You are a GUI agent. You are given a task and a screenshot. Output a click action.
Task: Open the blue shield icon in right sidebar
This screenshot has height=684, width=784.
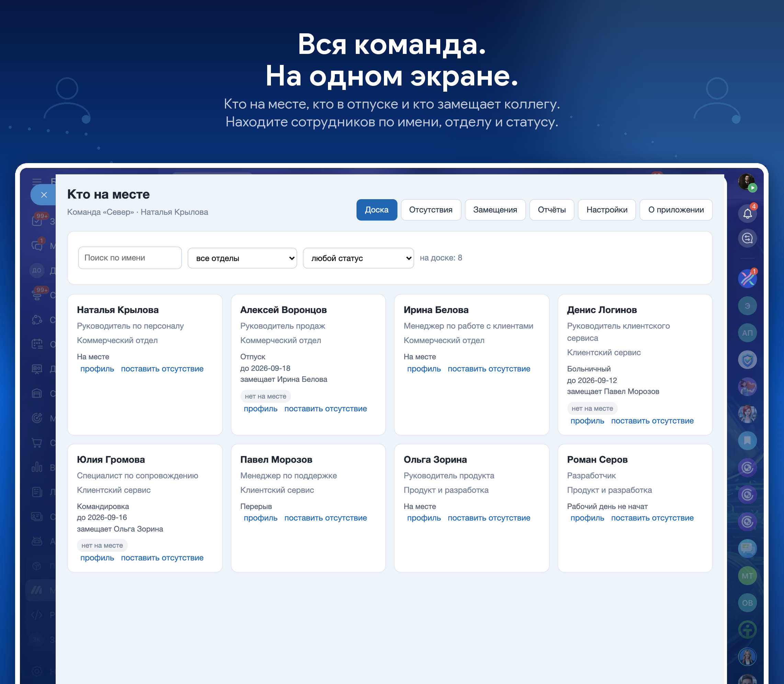[747, 360]
